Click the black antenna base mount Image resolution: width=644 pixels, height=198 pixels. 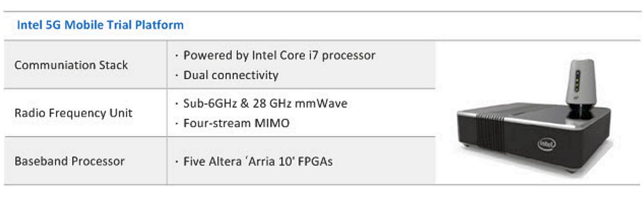(x=580, y=112)
